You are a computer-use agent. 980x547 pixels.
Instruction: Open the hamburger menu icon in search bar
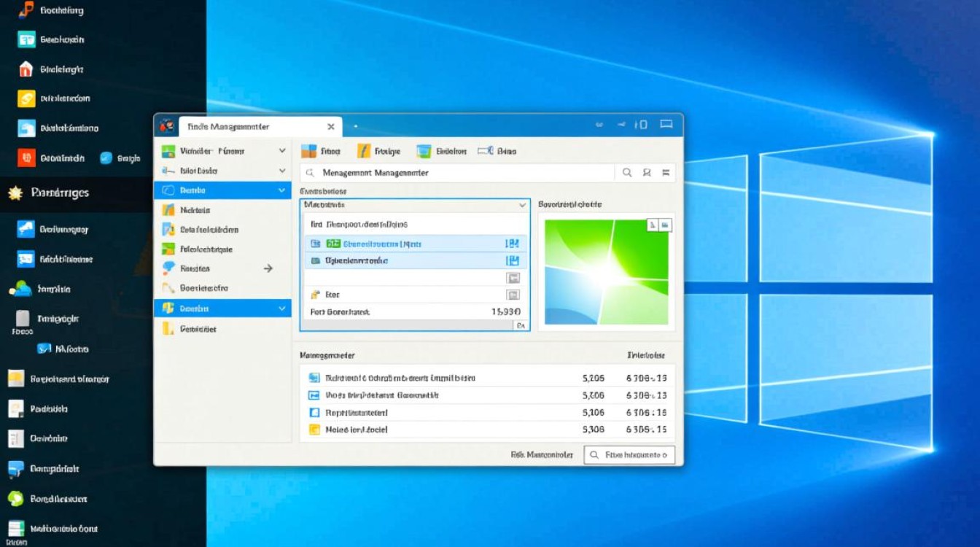click(666, 173)
